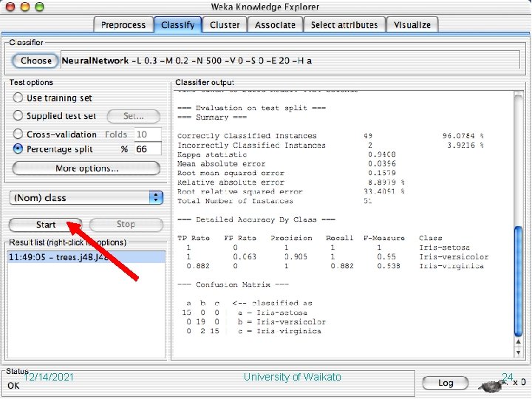Click the classifier output vertical scrollbar thumb

click(518, 281)
